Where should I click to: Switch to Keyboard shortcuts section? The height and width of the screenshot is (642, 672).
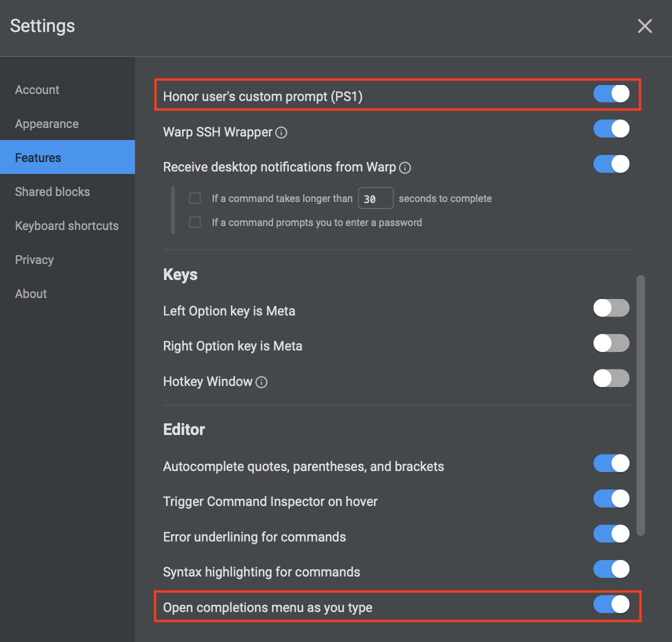pyautogui.click(x=67, y=226)
